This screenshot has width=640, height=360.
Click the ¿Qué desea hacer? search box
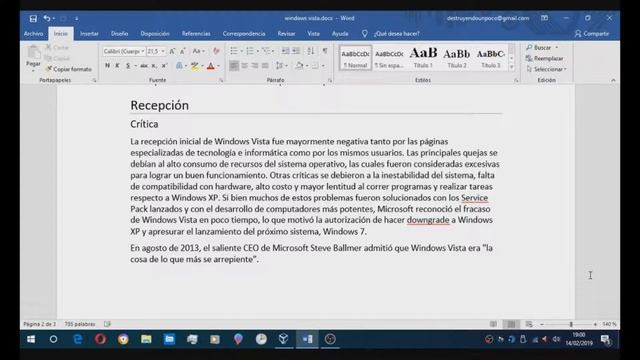click(x=397, y=34)
